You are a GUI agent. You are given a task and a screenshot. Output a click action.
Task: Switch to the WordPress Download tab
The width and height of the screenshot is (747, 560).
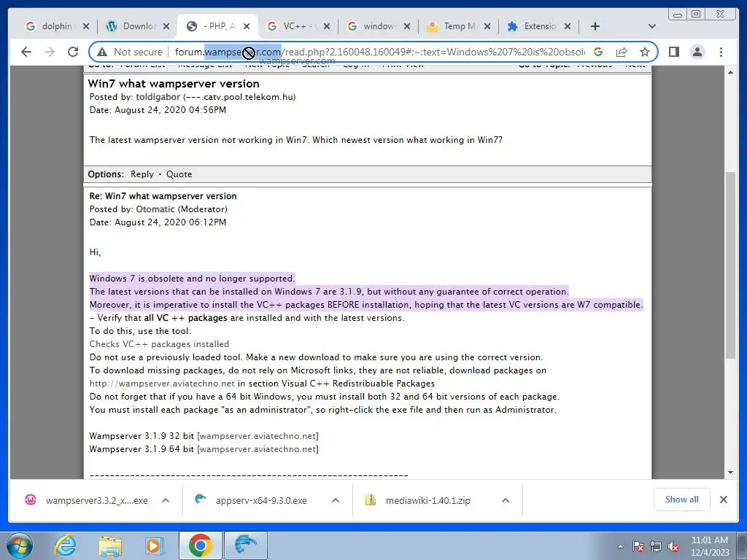coord(131,26)
